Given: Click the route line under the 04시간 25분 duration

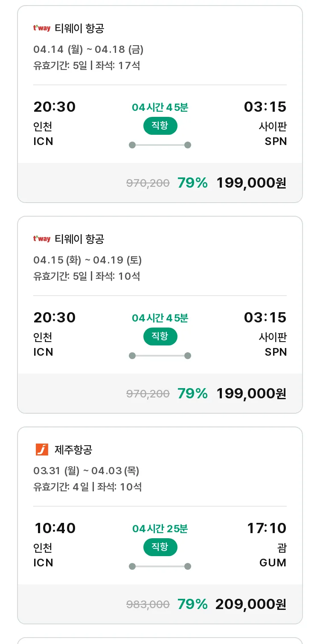Looking at the screenshot, I should [160, 566].
